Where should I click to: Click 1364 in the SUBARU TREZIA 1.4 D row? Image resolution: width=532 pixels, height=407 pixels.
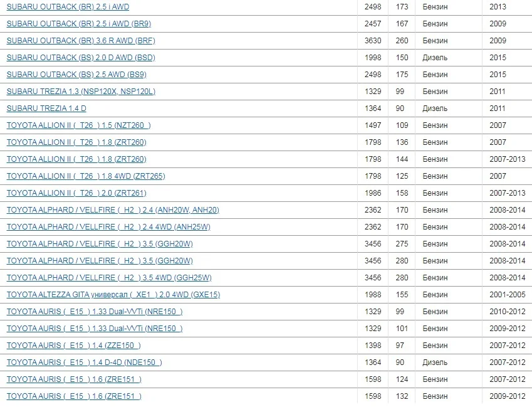pyautogui.click(x=373, y=108)
